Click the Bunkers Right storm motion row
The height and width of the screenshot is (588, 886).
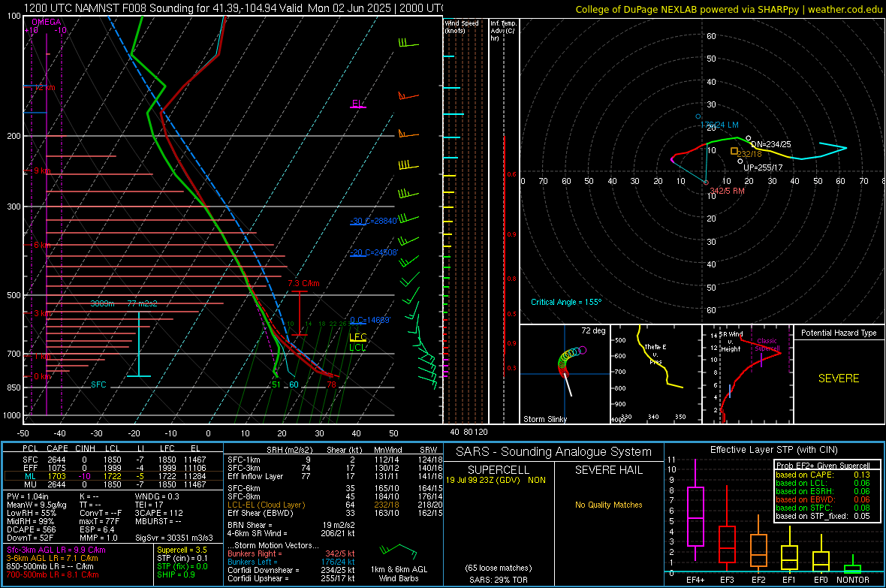pos(291,553)
